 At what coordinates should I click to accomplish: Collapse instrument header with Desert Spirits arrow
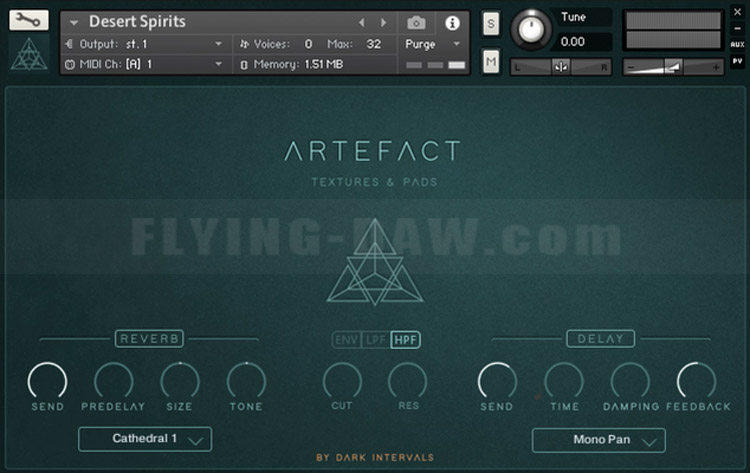pyautogui.click(x=74, y=22)
